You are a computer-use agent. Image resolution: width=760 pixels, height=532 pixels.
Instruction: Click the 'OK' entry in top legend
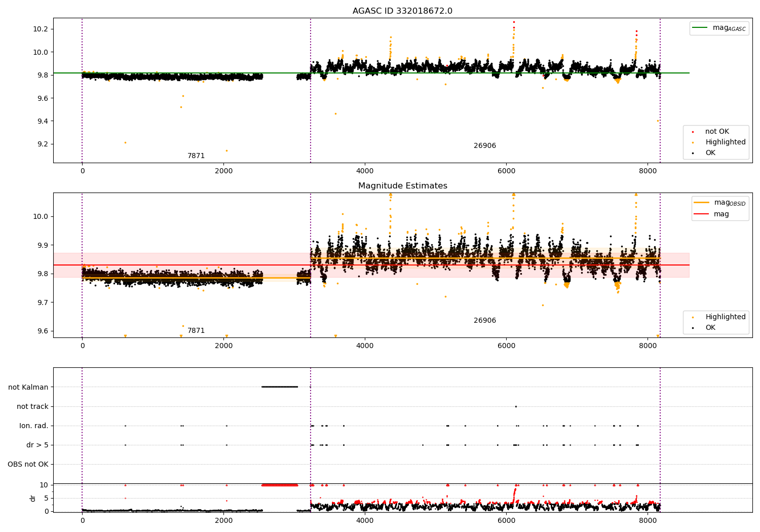tap(710, 153)
